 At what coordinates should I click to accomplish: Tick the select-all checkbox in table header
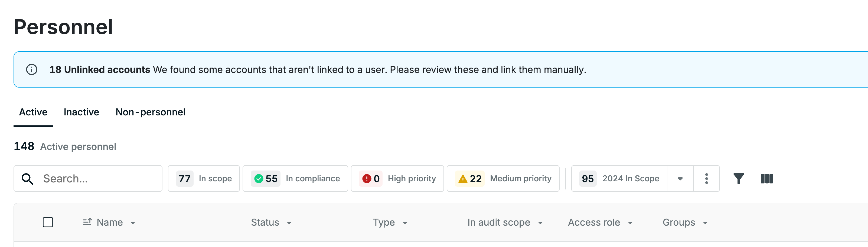[48, 222]
